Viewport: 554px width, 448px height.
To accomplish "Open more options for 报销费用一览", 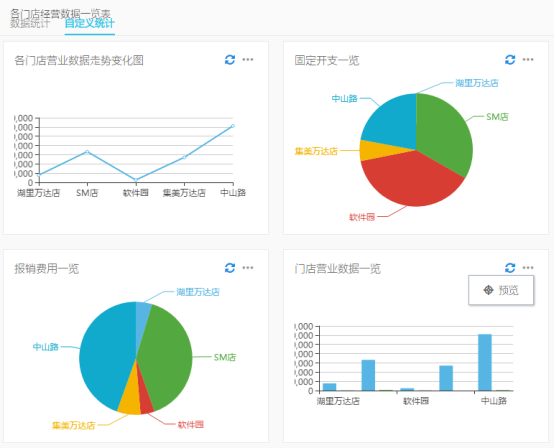I will point(248,267).
